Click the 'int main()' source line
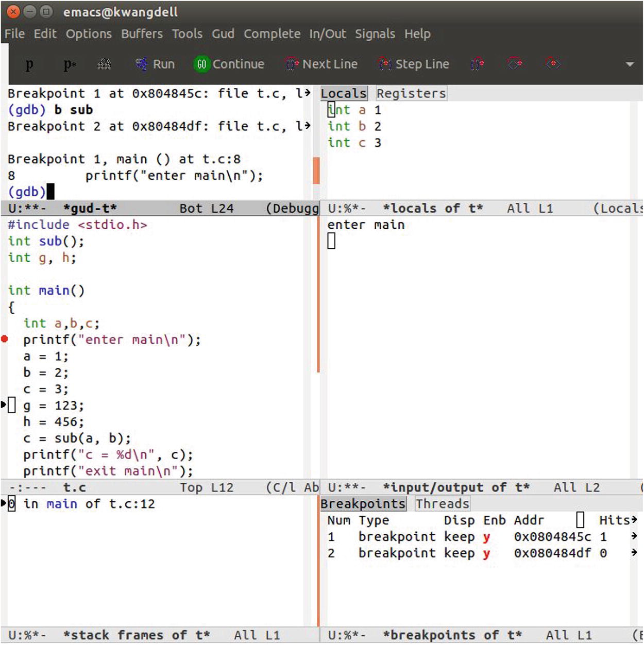 coord(46,291)
